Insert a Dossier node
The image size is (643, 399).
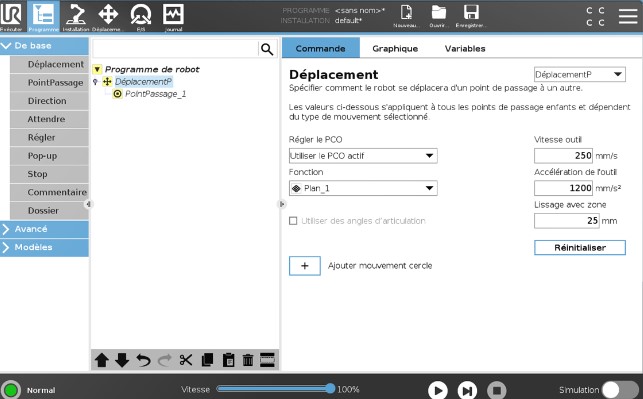[49, 210]
